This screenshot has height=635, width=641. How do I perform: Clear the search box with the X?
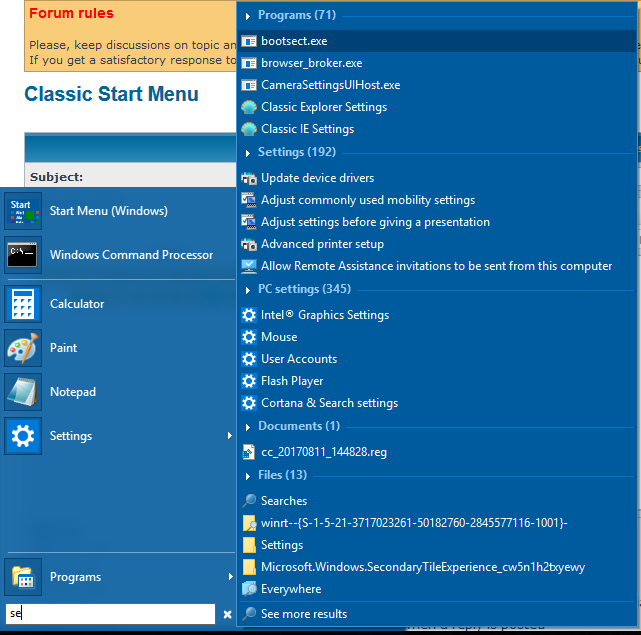(x=227, y=614)
